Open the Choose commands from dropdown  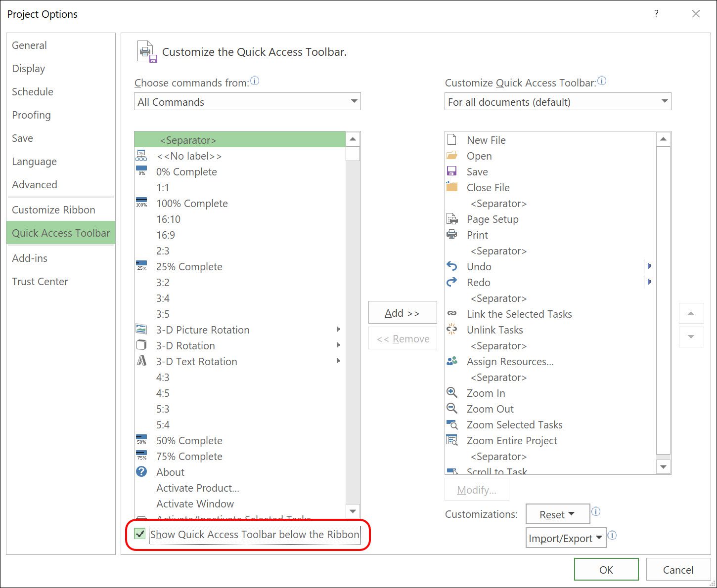pos(247,102)
